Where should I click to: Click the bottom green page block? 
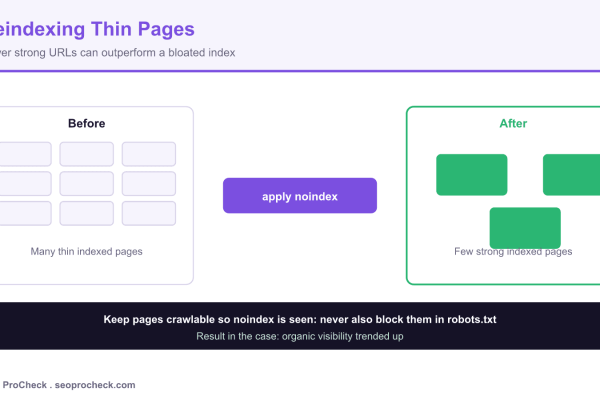coord(525,228)
